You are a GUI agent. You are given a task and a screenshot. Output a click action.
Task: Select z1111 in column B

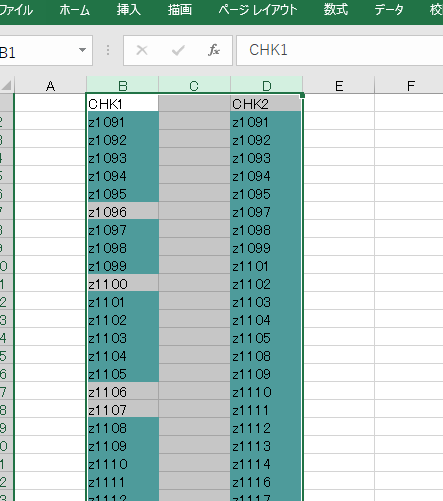tap(123, 482)
